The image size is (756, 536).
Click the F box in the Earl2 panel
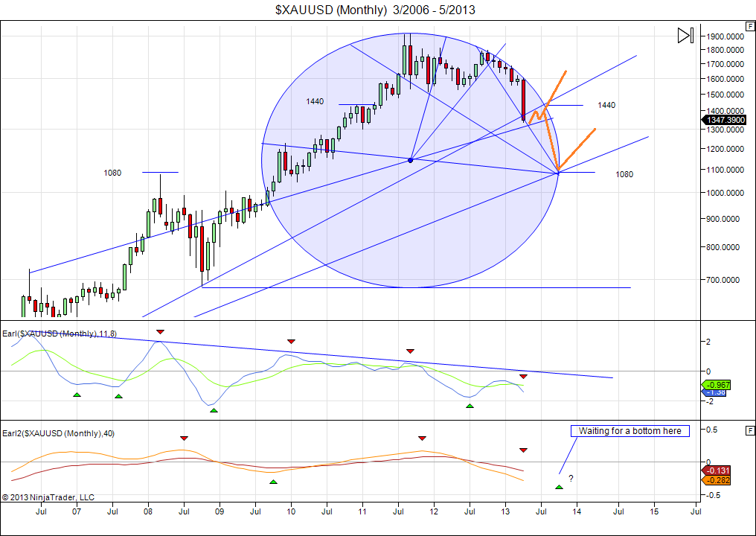(x=749, y=430)
